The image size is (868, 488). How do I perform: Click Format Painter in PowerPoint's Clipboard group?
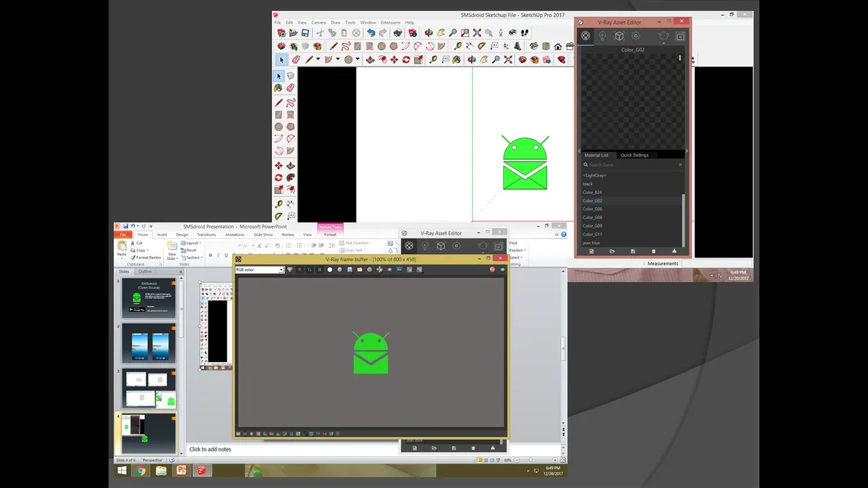pyautogui.click(x=146, y=258)
